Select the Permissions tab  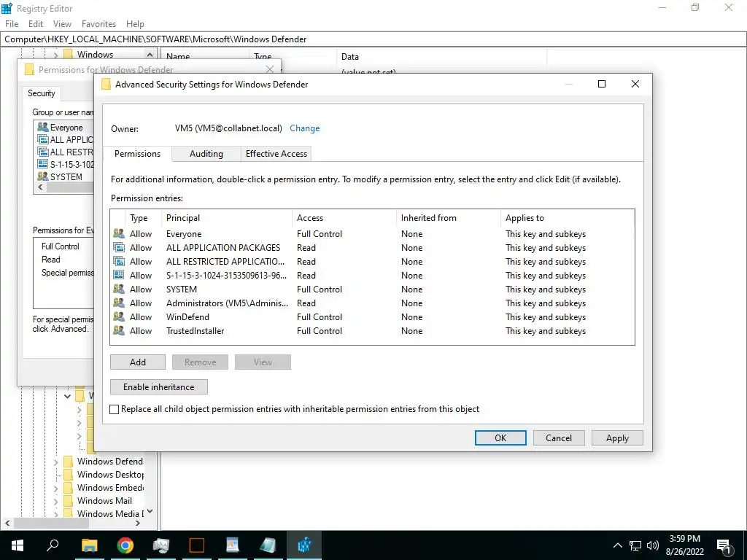click(137, 153)
